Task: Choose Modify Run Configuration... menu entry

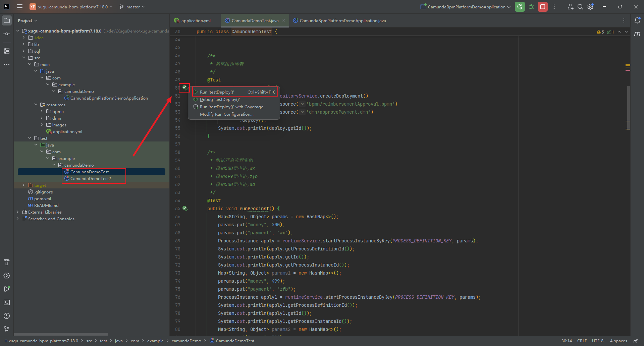Action: click(x=226, y=114)
